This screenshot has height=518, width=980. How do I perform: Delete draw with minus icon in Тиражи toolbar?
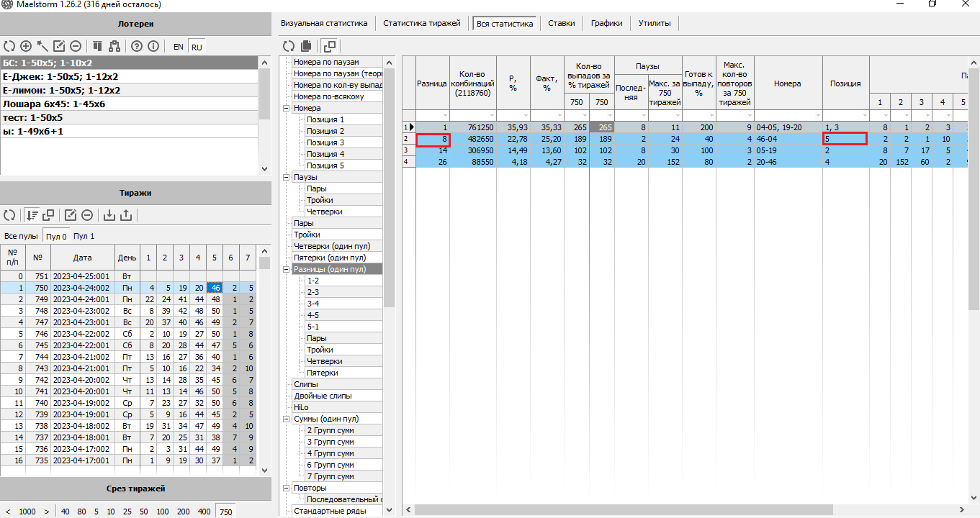point(87,214)
